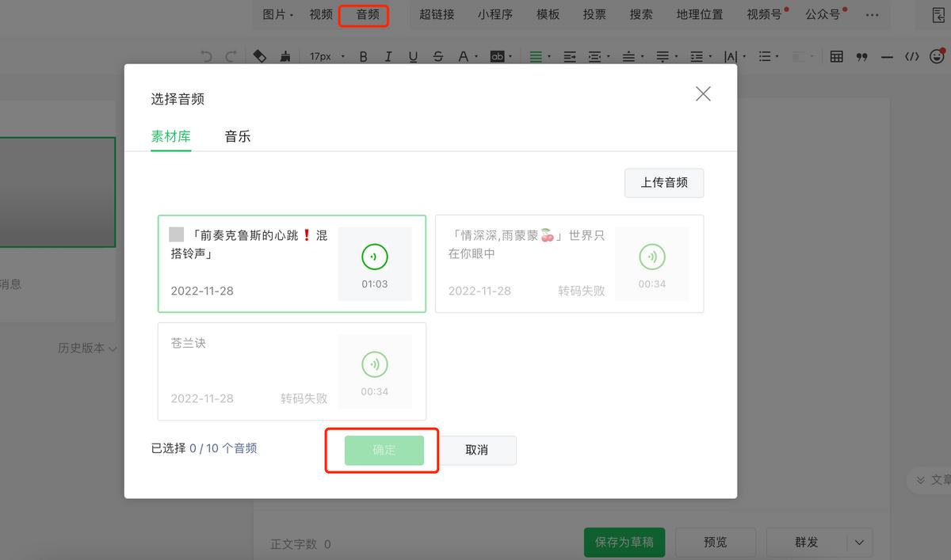Screen dimensions: 951x560
Task: Click 保存为草稿 to save draft
Action: pos(624,542)
